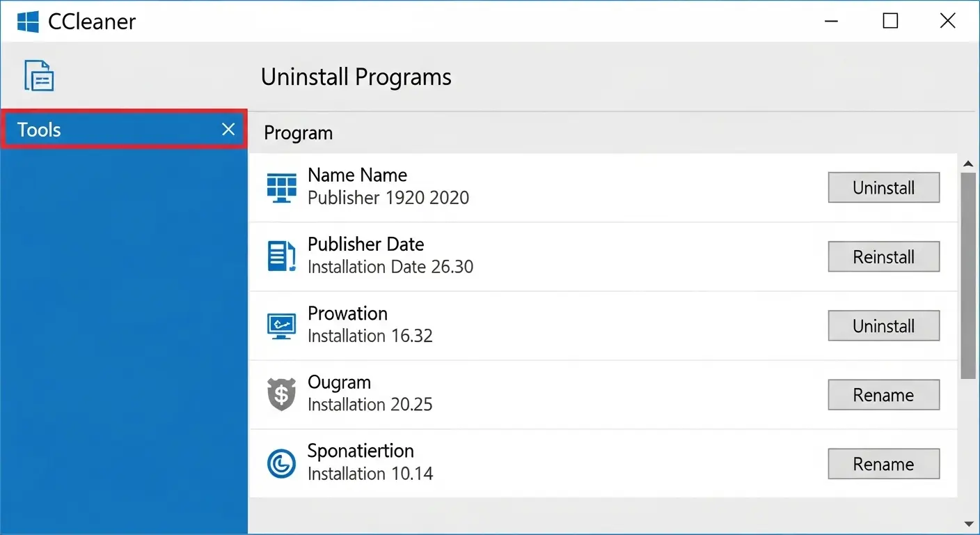Uninstall the Name Name program
The width and height of the screenshot is (980, 535).
click(x=883, y=187)
